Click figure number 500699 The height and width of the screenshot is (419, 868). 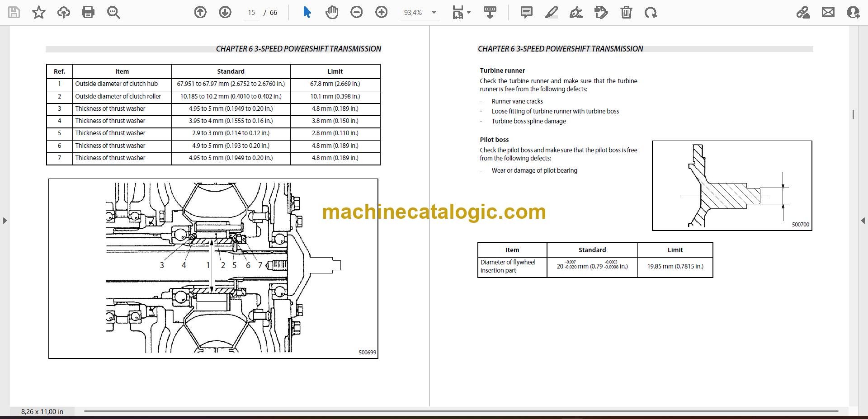tap(367, 353)
